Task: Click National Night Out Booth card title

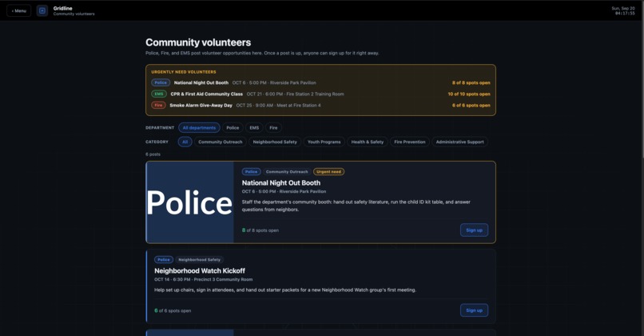Action: [x=281, y=183]
